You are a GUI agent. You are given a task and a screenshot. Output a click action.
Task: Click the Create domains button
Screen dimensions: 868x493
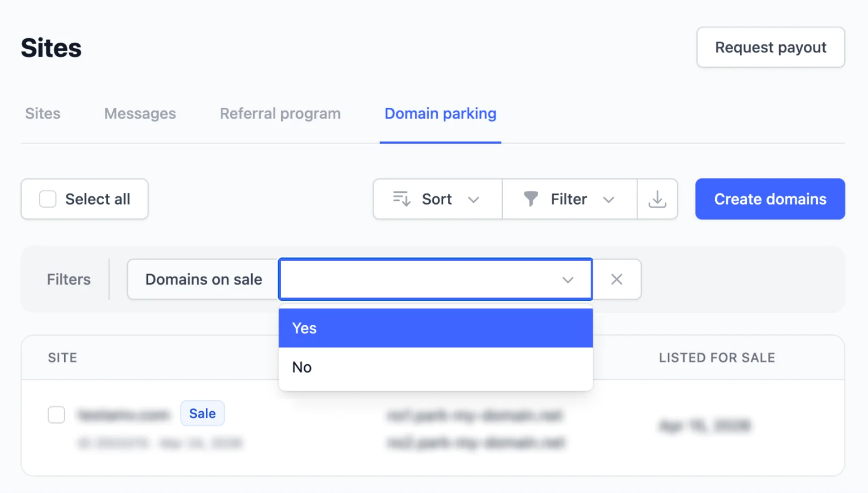pyautogui.click(x=770, y=199)
